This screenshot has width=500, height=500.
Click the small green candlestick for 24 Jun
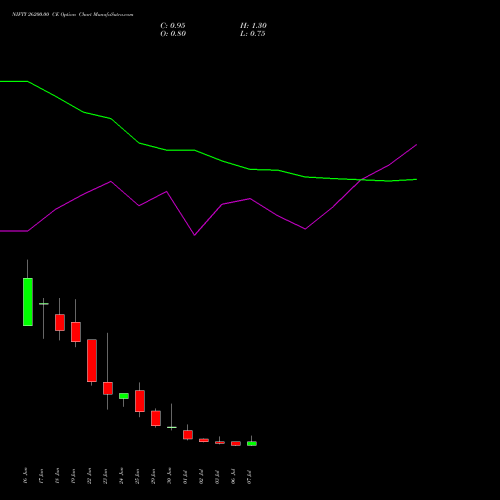coord(124,396)
